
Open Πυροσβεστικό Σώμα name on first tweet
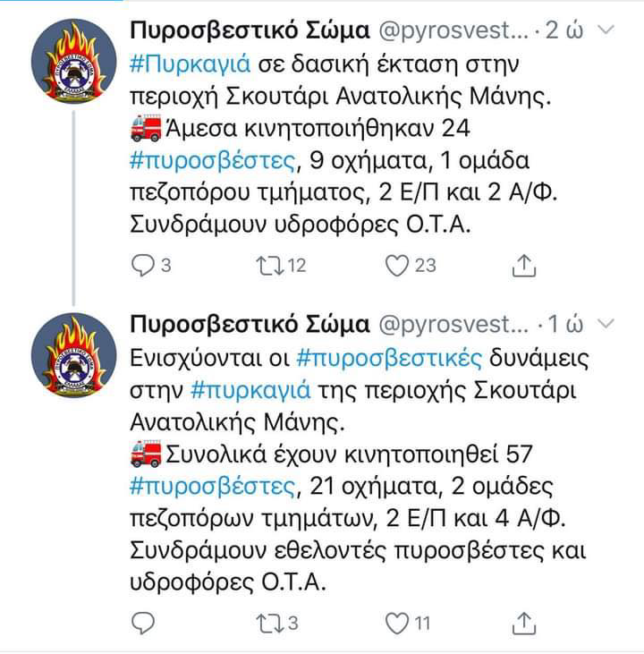click(250, 30)
